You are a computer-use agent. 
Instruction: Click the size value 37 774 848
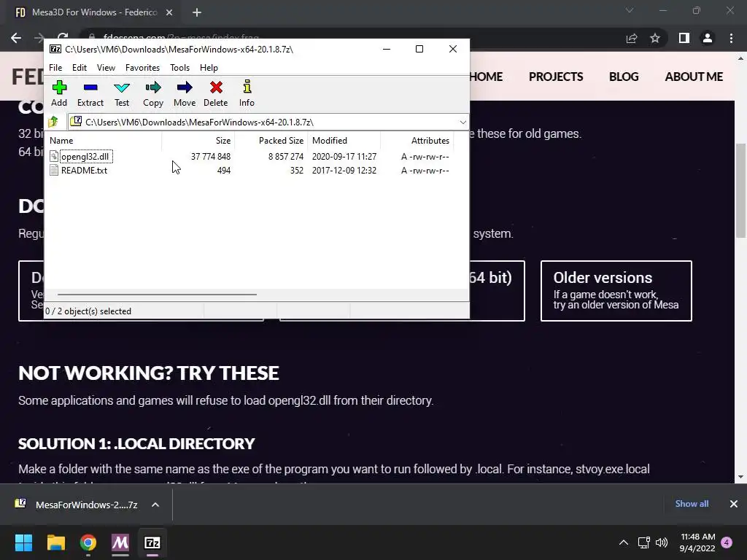[211, 157]
